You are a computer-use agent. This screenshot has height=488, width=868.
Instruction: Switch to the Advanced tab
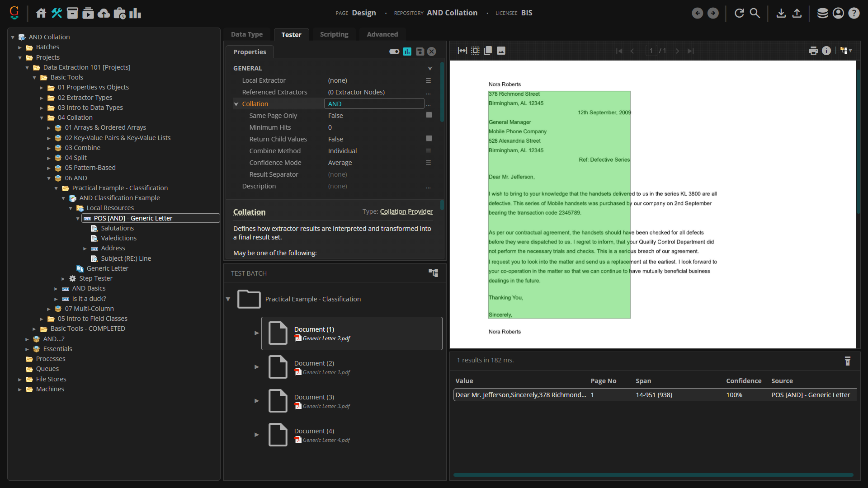click(382, 34)
